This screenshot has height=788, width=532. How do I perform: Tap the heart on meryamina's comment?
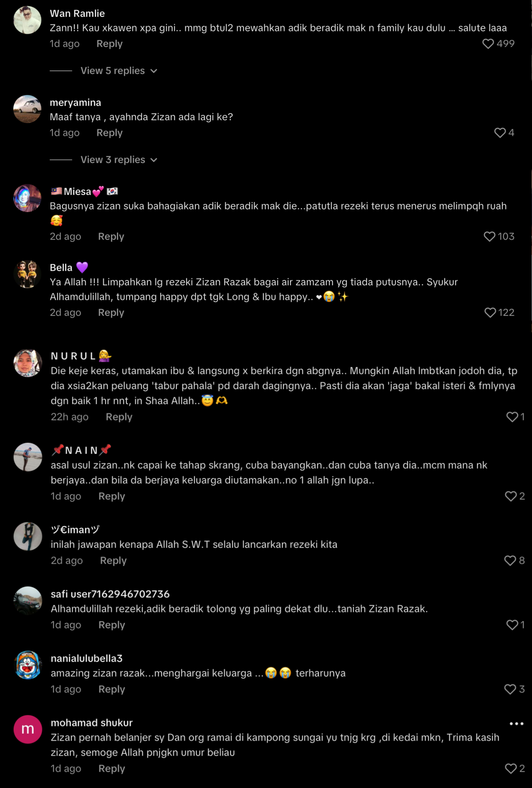(x=500, y=133)
